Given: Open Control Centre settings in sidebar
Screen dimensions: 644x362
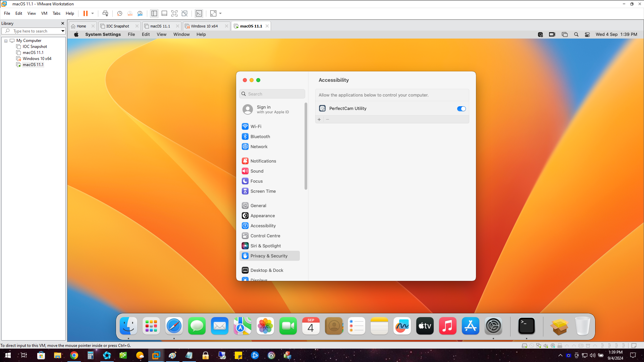Looking at the screenshot, I should [x=270, y=236].
